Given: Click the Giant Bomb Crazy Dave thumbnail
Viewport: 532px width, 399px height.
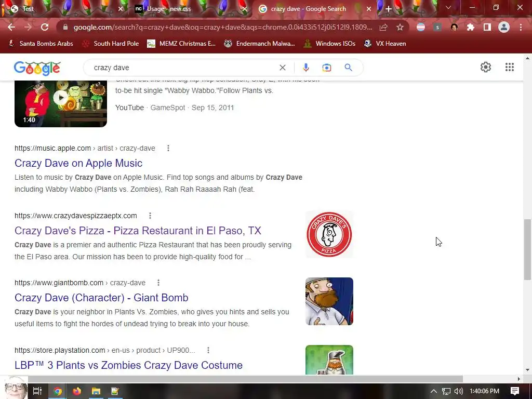Looking at the screenshot, I should pos(329,301).
